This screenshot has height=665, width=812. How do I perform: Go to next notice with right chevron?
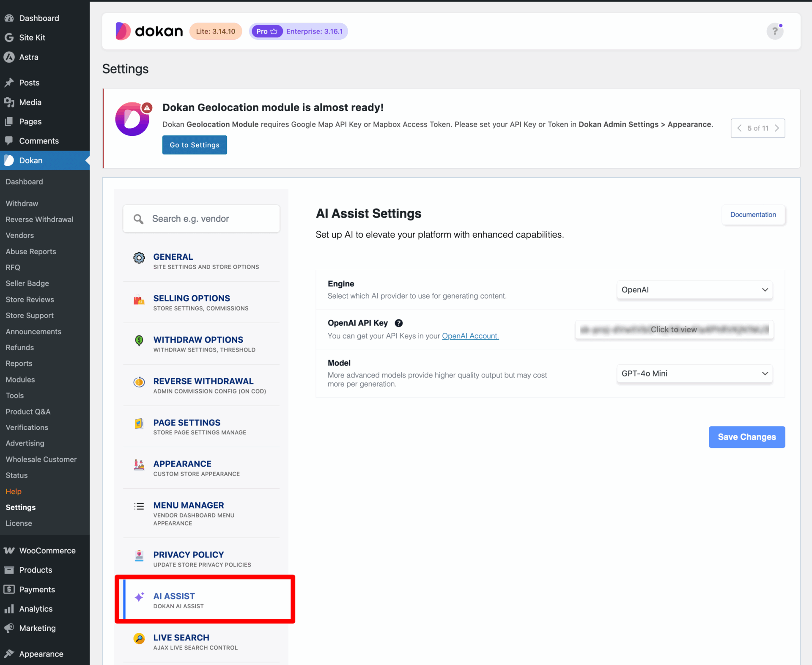(776, 128)
